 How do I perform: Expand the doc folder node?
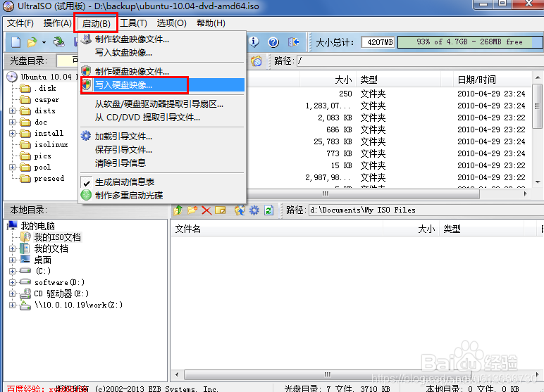pyautogui.click(x=13, y=122)
